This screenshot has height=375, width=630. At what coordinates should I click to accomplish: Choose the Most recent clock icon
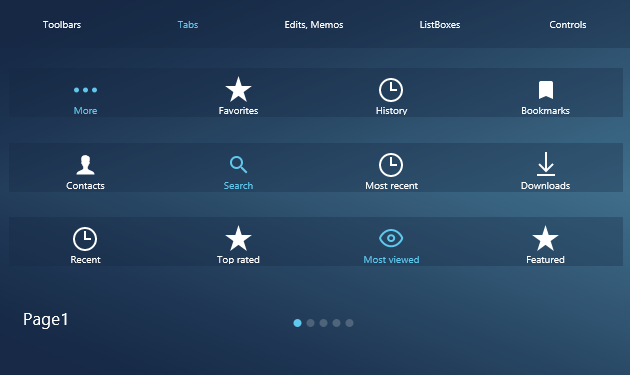tap(391, 165)
